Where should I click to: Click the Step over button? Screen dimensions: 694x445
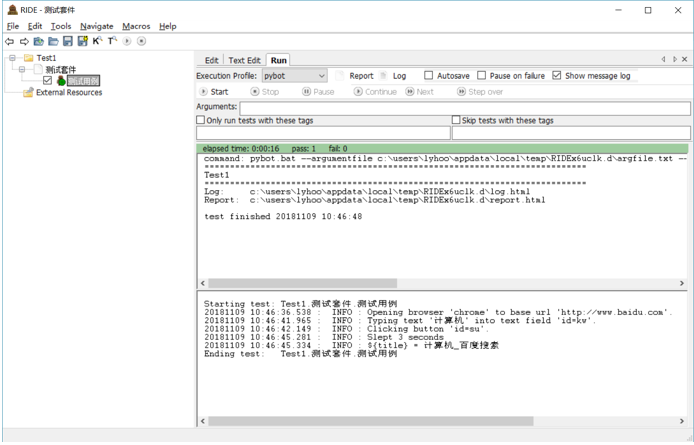[480, 92]
